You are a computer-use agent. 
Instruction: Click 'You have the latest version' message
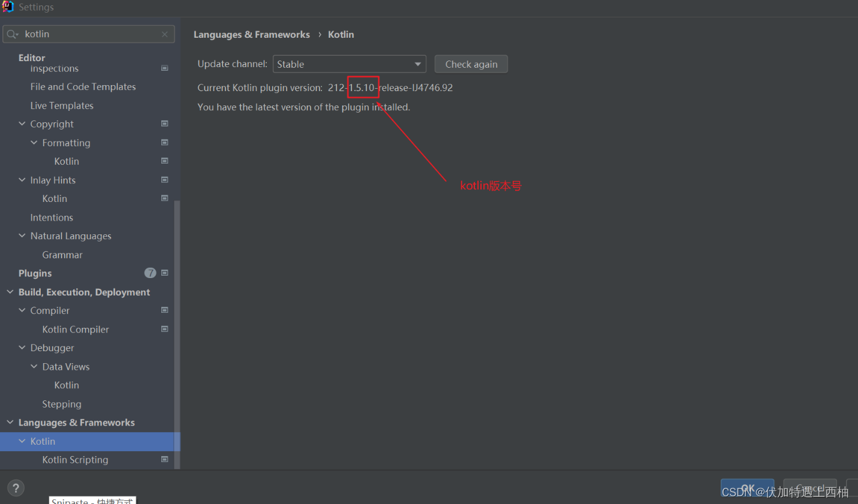pyautogui.click(x=304, y=107)
